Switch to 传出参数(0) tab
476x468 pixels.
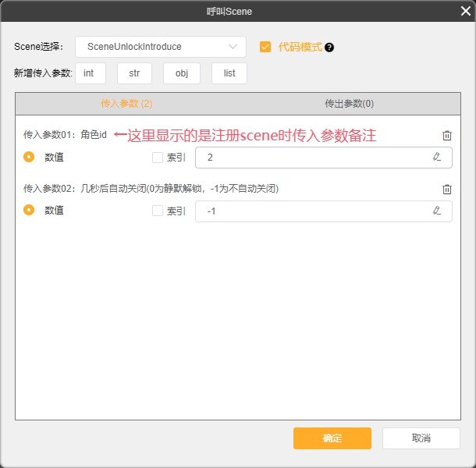[x=349, y=104]
